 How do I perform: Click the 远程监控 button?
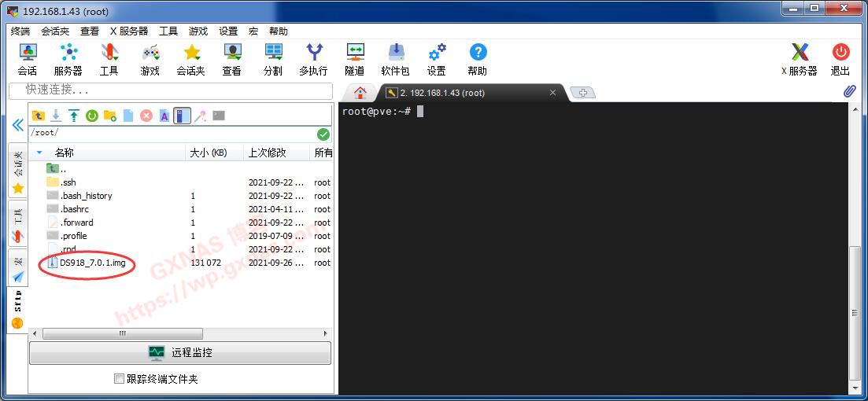pyautogui.click(x=180, y=353)
